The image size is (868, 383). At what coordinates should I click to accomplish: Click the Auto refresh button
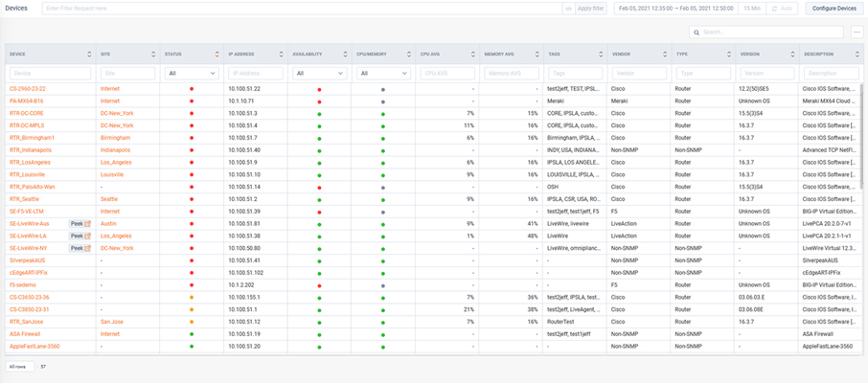pyautogui.click(x=782, y=9)
